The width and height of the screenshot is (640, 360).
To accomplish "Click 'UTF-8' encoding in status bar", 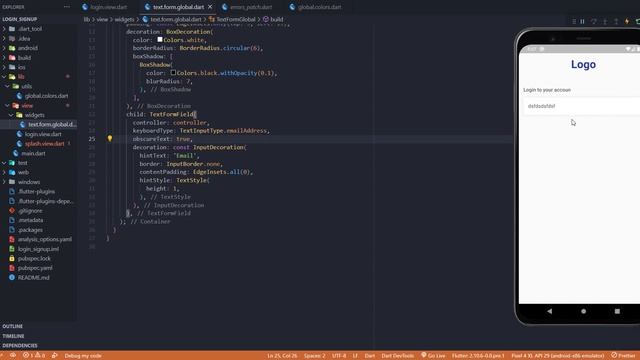I will [x=339, y=356].
